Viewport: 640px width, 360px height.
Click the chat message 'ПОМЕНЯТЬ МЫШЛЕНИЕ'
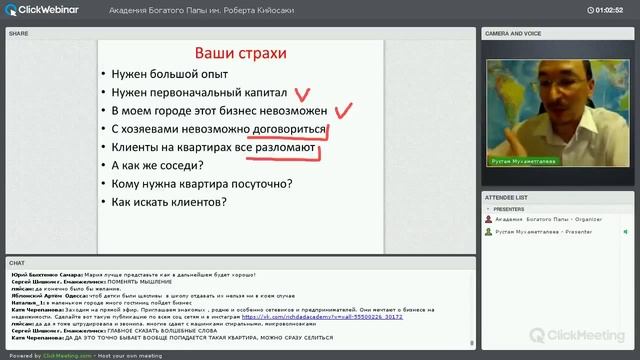tap(139, 282)
